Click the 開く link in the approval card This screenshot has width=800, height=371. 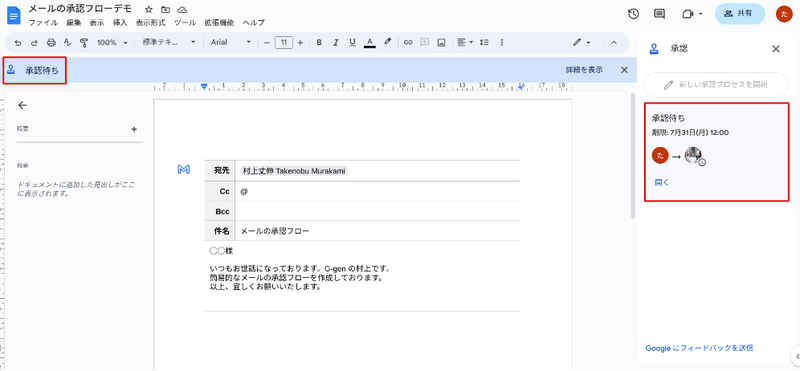click(661, 182)
